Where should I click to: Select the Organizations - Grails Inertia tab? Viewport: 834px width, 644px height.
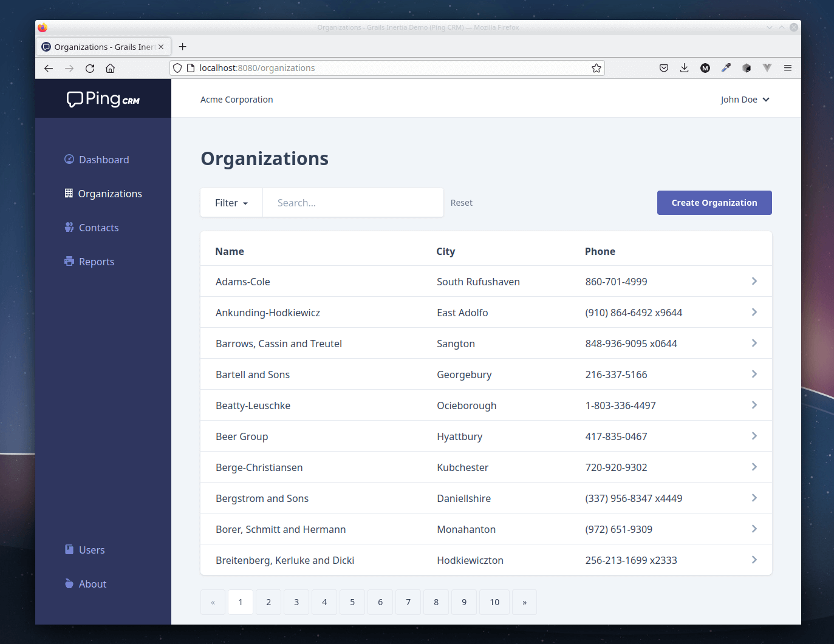(103, 47)
